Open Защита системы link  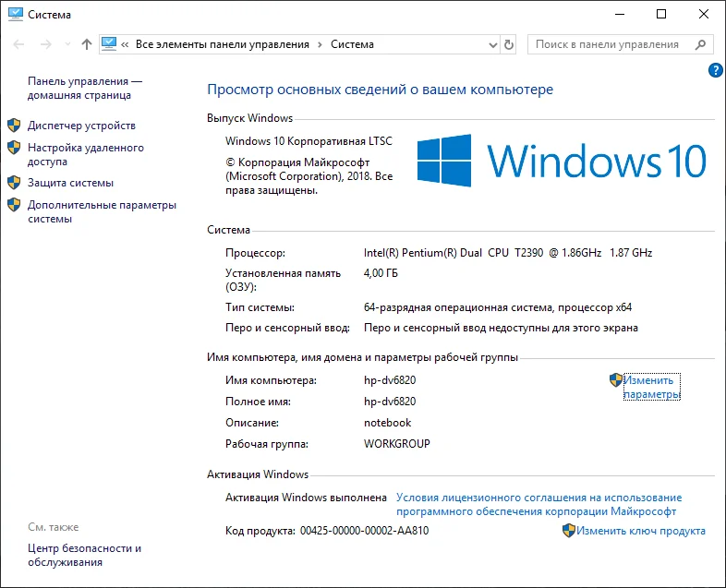pos(70,183)
